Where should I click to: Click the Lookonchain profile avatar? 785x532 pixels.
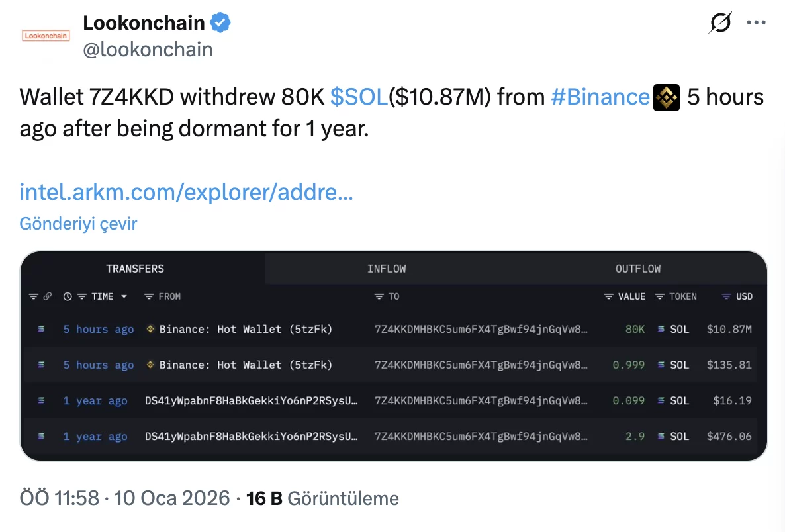[x=46, y=36]
